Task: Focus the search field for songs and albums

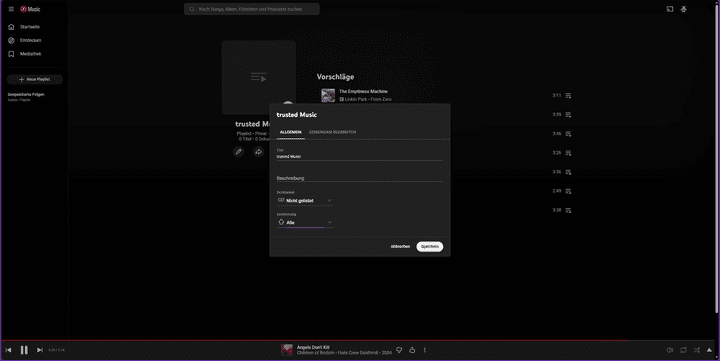Action: pyautogui.click(x=252, y=9)
